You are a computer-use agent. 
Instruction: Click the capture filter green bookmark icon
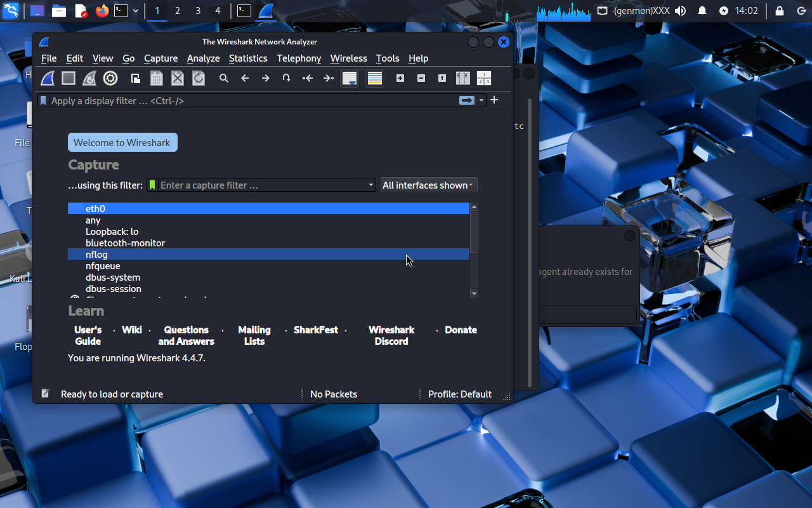tap(152, 185)
